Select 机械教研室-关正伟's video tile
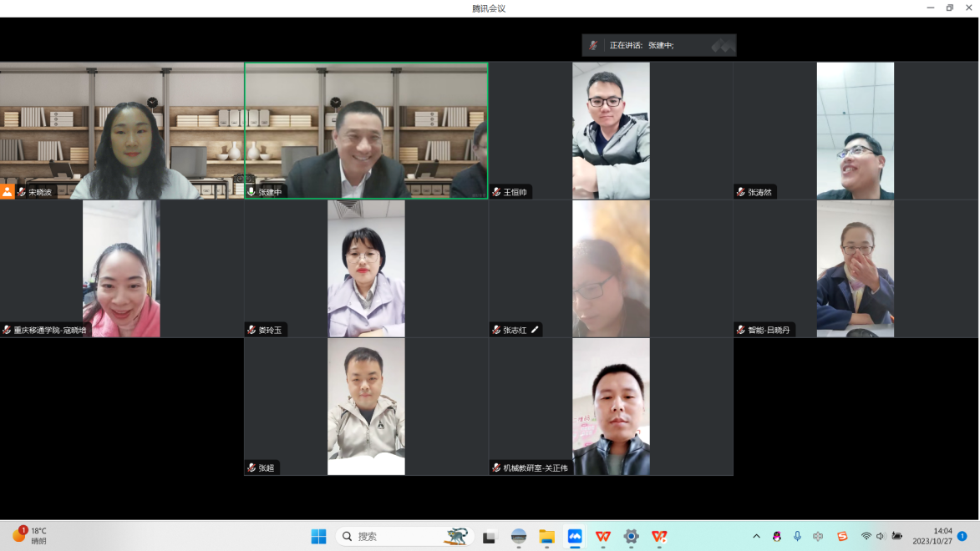 point(611,407)
